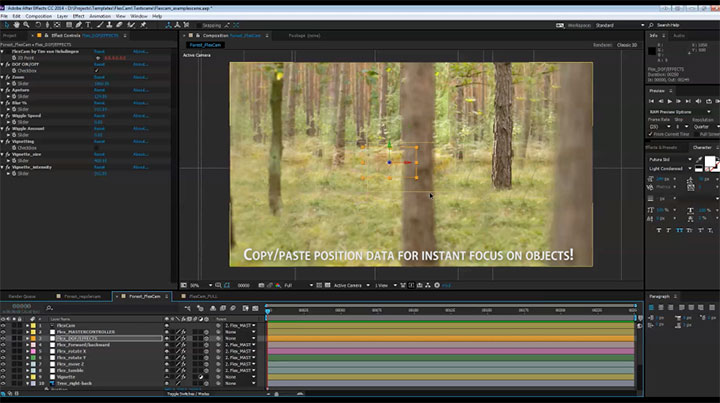Switch to the Render Queue tab

[22, 297]
